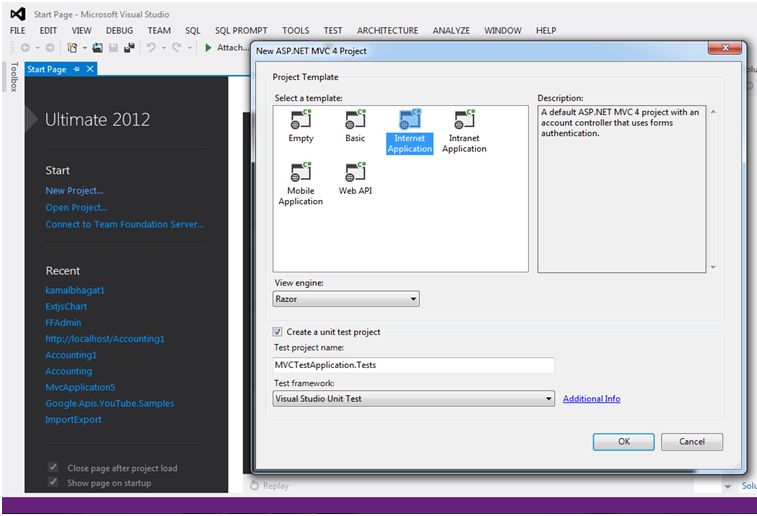Select the Empty project template
Viewport: 757px width, 516px height.
(301, 126)
